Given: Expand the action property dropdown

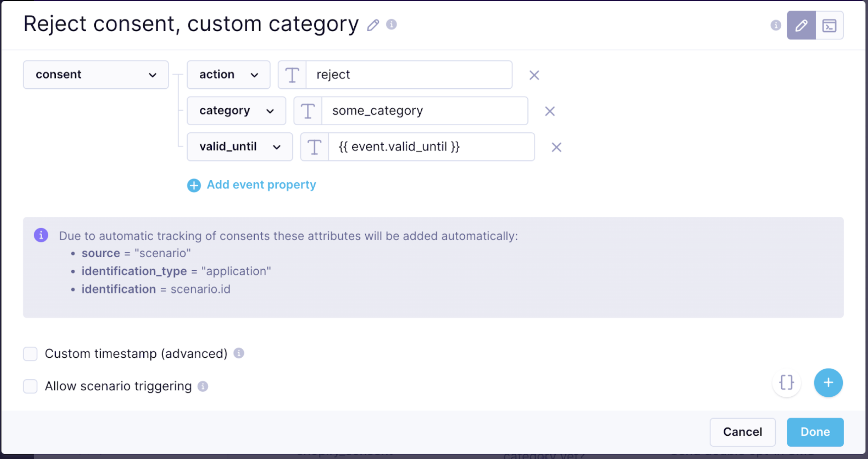Looking at the screenshot, I should tap(228, 75).
